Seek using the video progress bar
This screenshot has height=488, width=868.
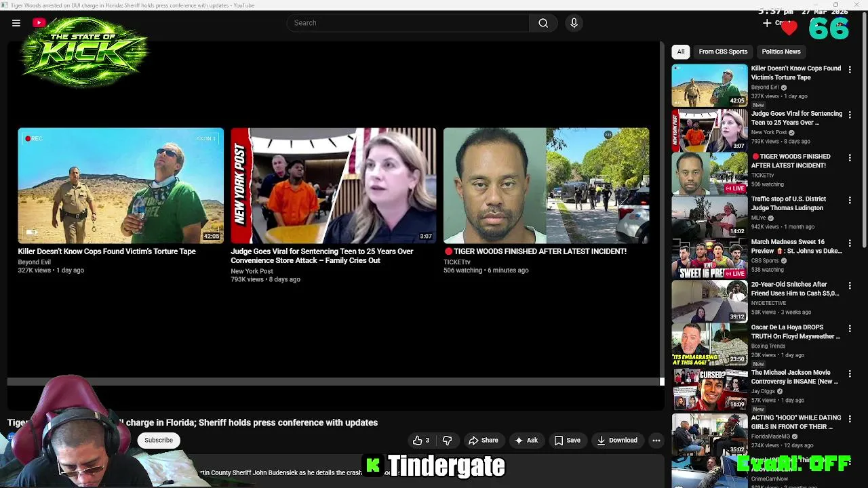pos(336,382)
